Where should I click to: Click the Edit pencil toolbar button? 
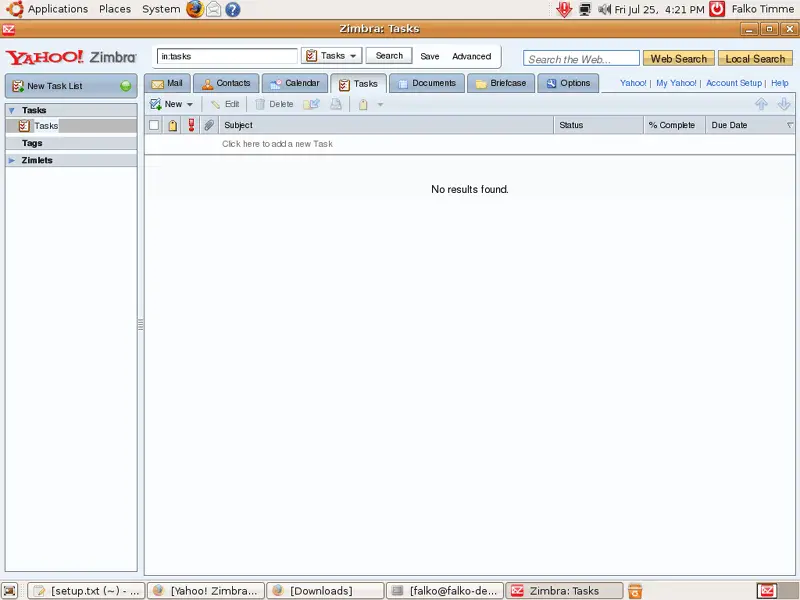[x=225, y=104]
